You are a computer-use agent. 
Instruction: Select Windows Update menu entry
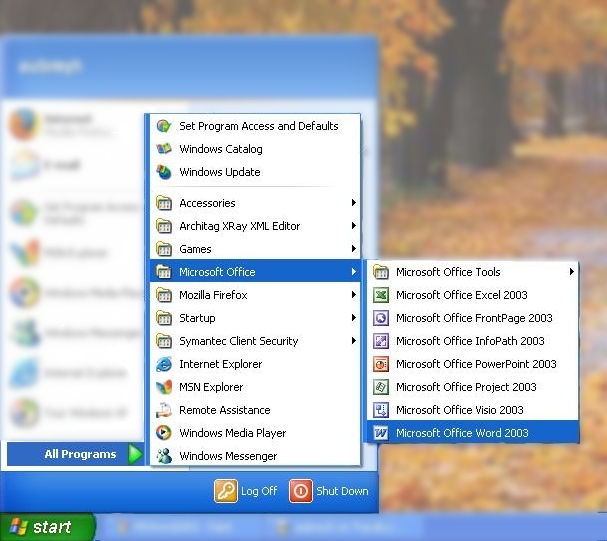[x=255, y=172]
